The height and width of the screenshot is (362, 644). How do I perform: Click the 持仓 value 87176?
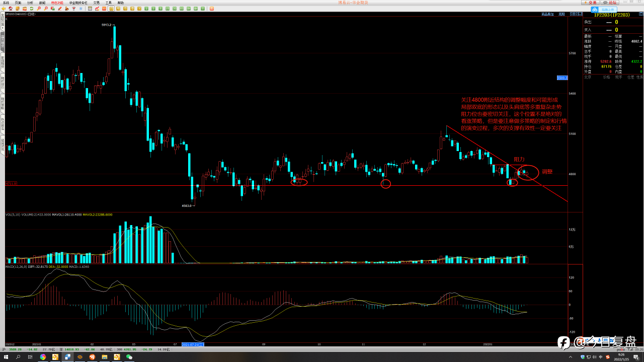pyautogui.click(x=606, y=66)
